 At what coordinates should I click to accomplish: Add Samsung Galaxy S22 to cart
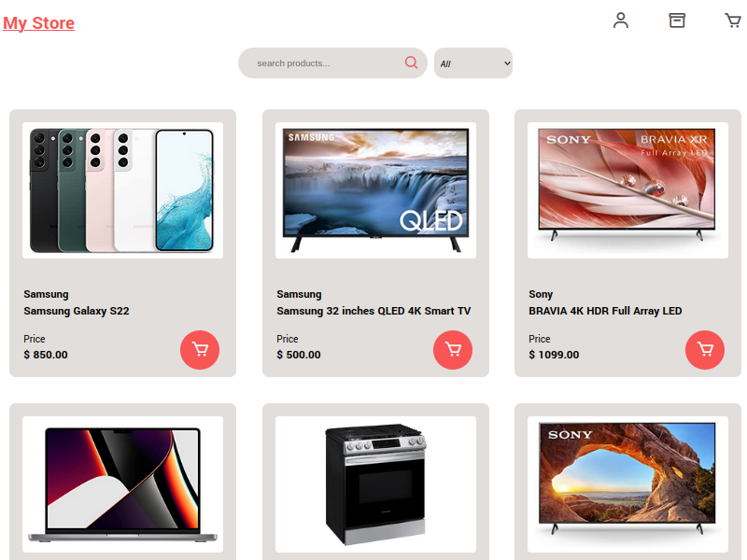200,350
